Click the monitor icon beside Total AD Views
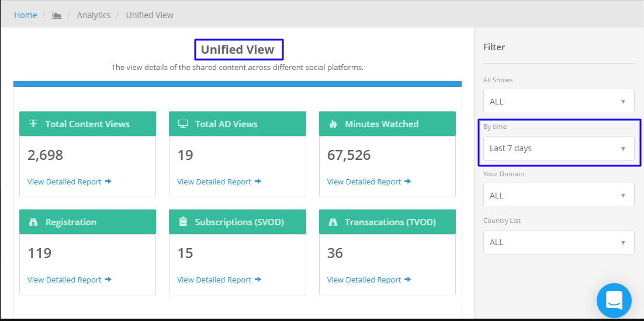This screenshot has width=644, height=321. click(183, 124)
